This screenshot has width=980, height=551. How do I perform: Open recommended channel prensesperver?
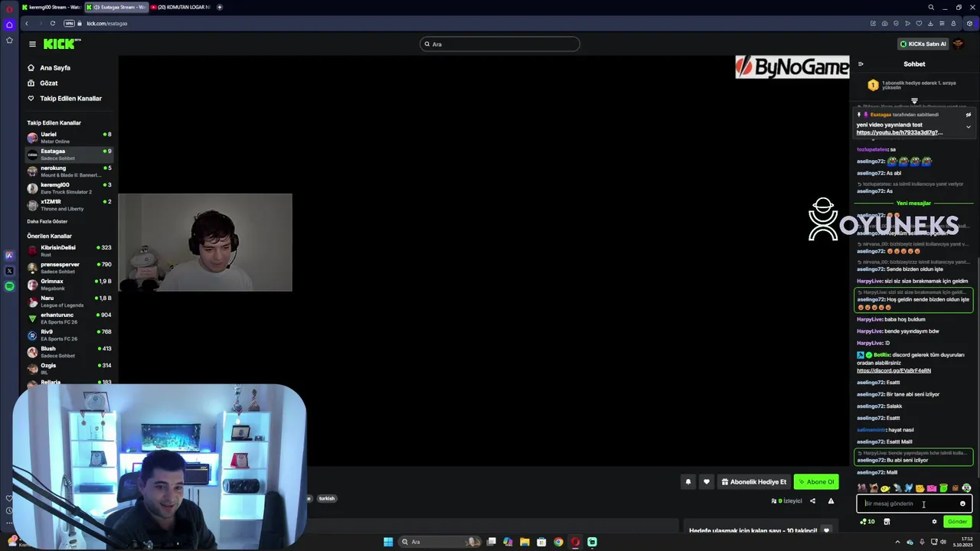[69, 268]
